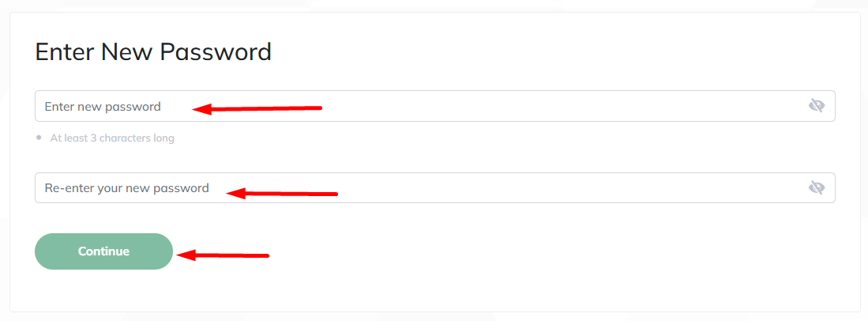Screen dimensions: 868x321
Task: Click the red arrow in the re-enter field
Action: click(282, 194)
